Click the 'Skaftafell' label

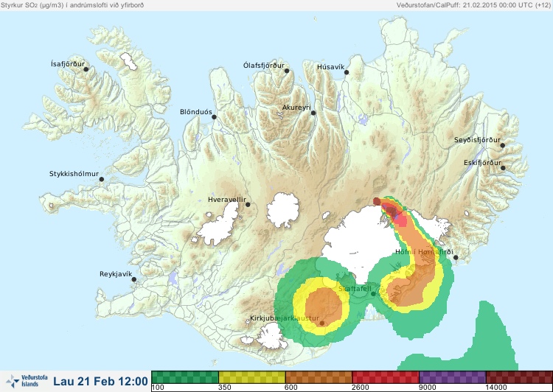pyautogui.click(x=355, y=289)
